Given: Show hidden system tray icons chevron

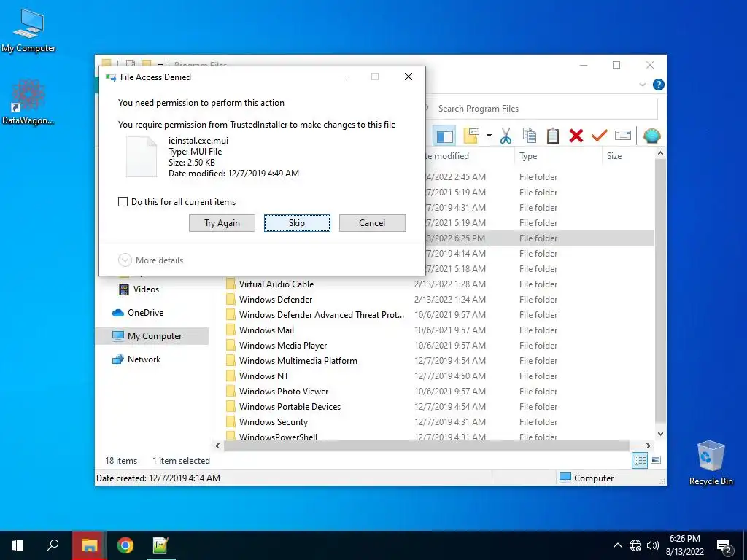Looking at the screenshot, I should coord(617,545).
